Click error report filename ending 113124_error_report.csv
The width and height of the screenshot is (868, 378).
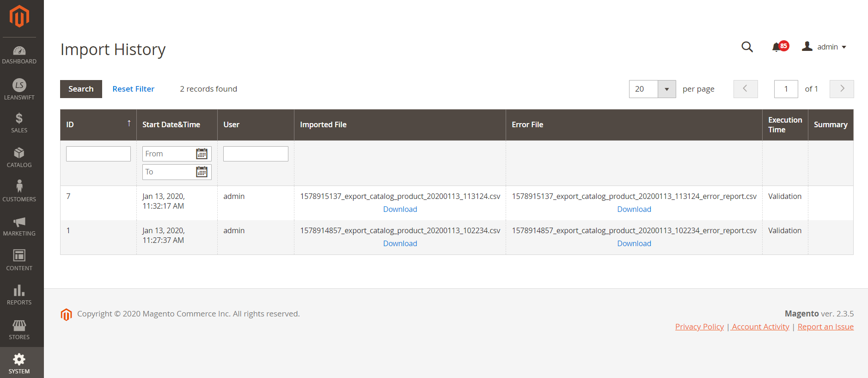(x=634, y=196)
